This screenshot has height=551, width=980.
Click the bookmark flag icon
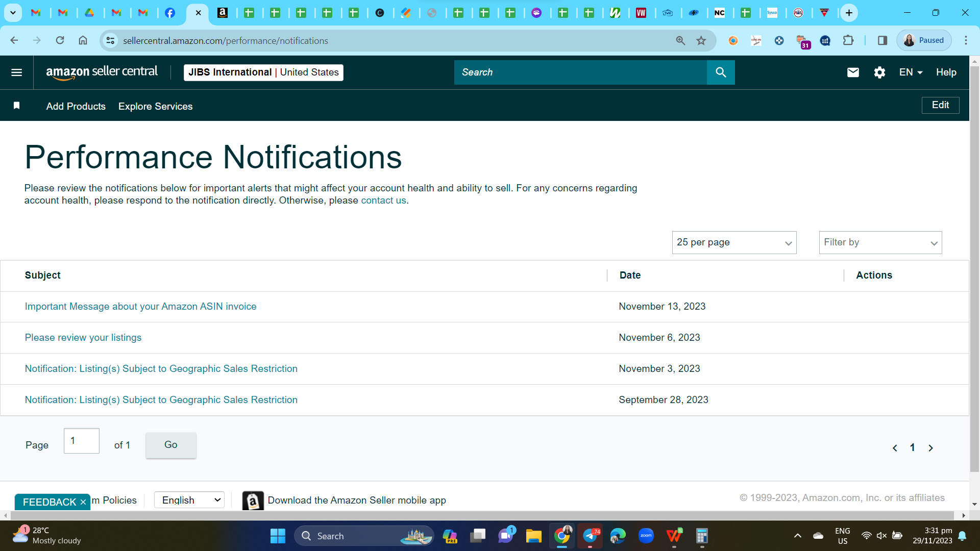16,105
